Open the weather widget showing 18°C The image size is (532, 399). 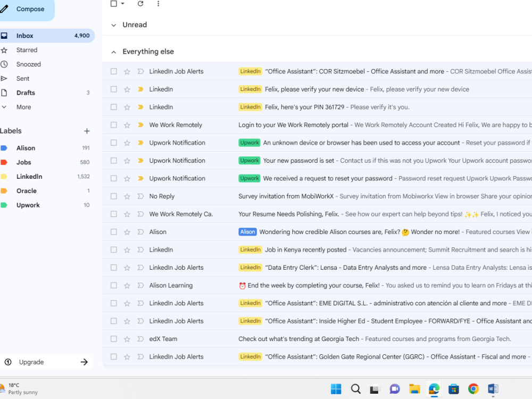tap(20, 388)
